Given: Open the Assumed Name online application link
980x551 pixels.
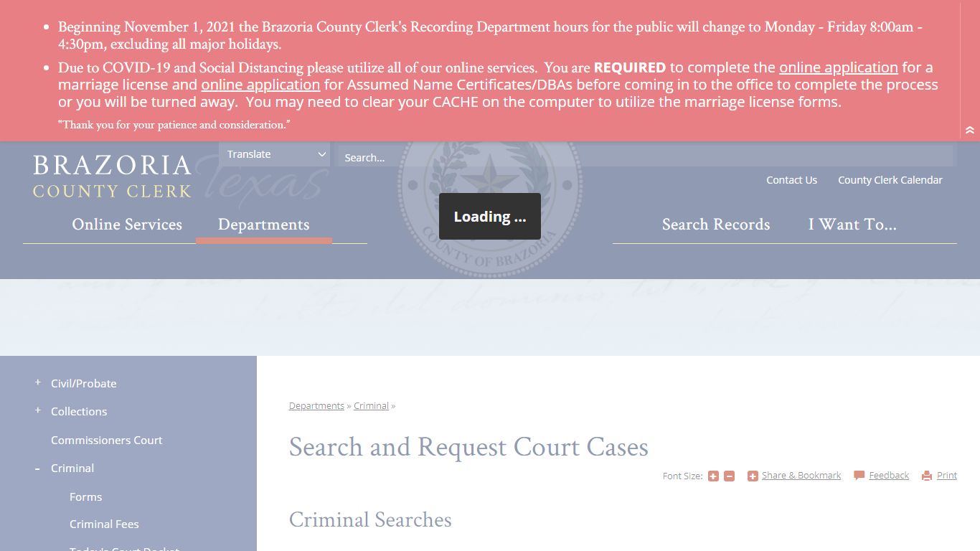Looking at the screenshot, I should [260, 85].
